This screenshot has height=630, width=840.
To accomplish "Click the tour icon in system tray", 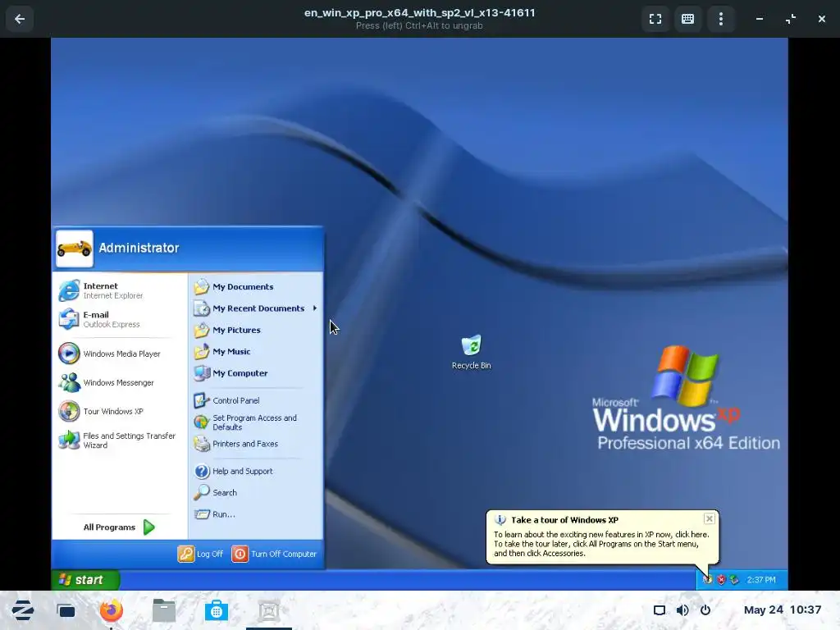I will pos(708,580).
